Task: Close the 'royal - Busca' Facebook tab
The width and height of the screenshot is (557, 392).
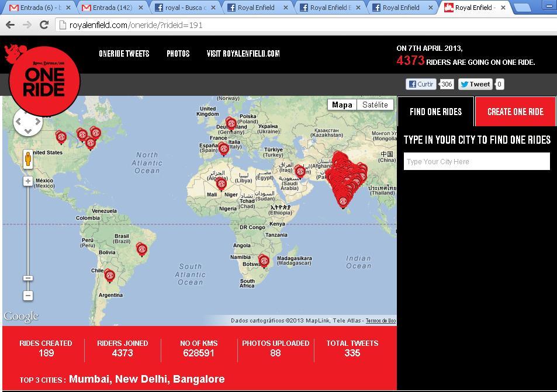Action: pyautogui.click(x=213, y=8)
